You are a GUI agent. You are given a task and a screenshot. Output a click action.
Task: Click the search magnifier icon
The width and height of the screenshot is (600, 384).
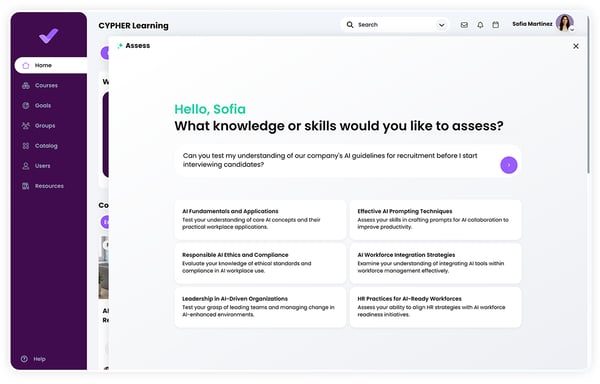coord(350,24)
